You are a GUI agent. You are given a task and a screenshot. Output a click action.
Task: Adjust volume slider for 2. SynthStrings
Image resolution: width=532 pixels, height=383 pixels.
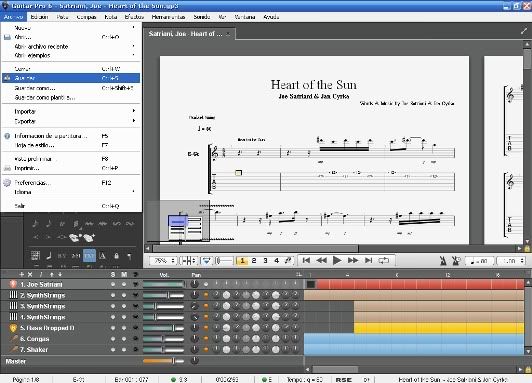164,295
